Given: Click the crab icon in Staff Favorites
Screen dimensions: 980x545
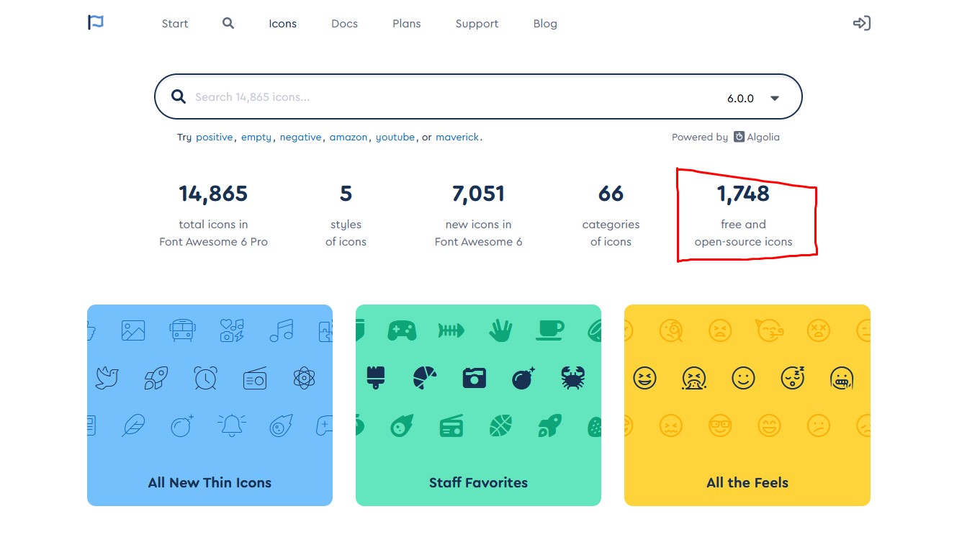Looking at the screenshot, I should [x=572, y=377].
